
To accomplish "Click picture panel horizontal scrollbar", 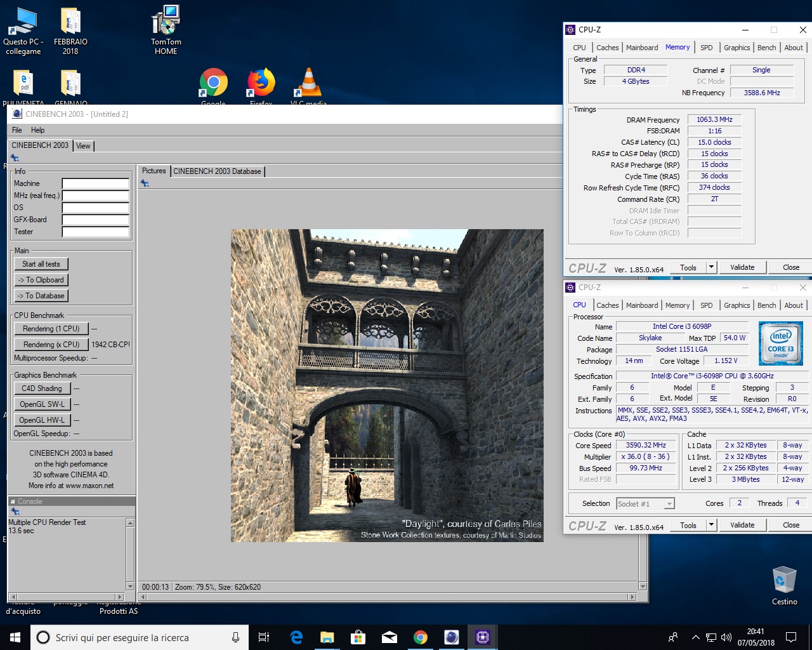I will (x=388, y=597).
